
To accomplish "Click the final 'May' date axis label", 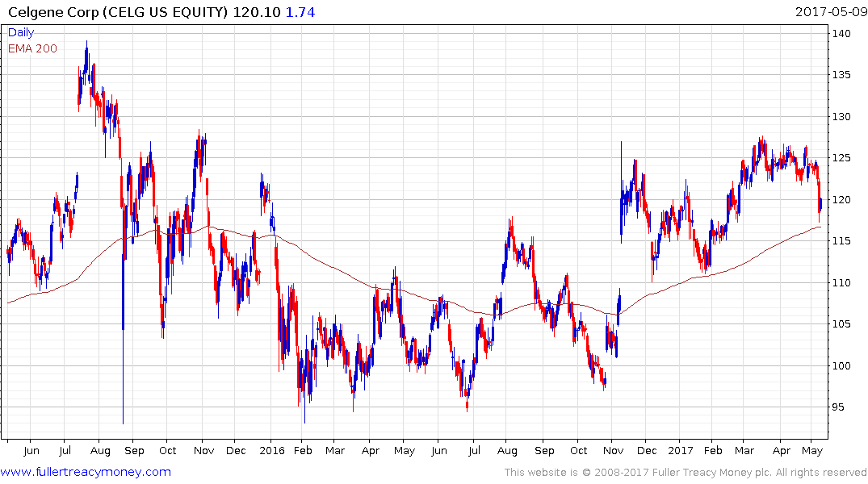I will click(812, 450).
